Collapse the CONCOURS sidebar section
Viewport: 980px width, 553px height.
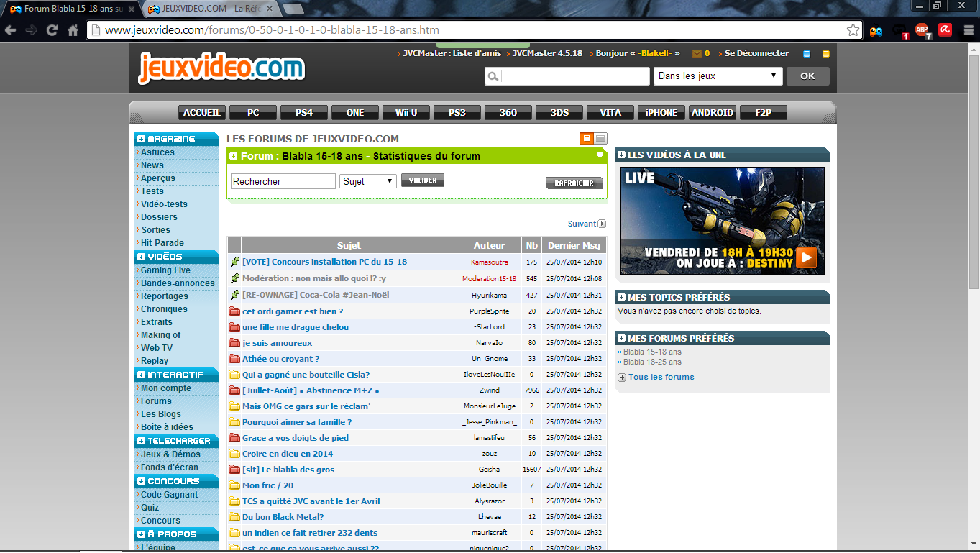pyautogui.click(x=141, y=481)
